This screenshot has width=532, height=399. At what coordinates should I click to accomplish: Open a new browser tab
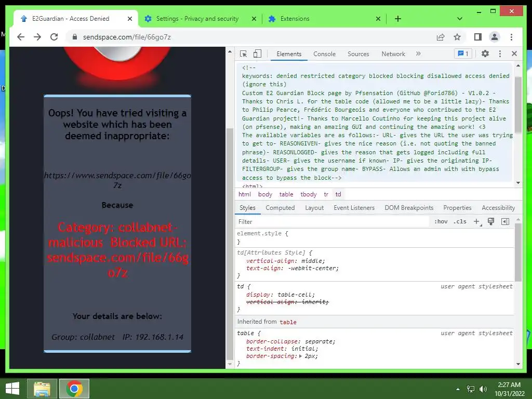coord(397,19)
